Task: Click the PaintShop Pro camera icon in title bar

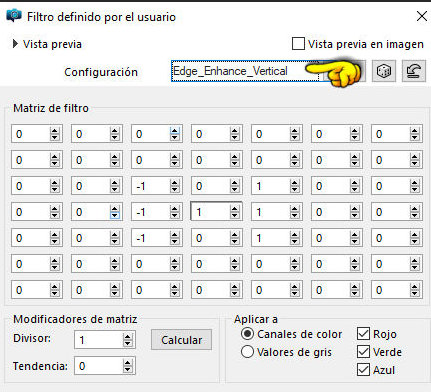Action: [x=14, y=16]
